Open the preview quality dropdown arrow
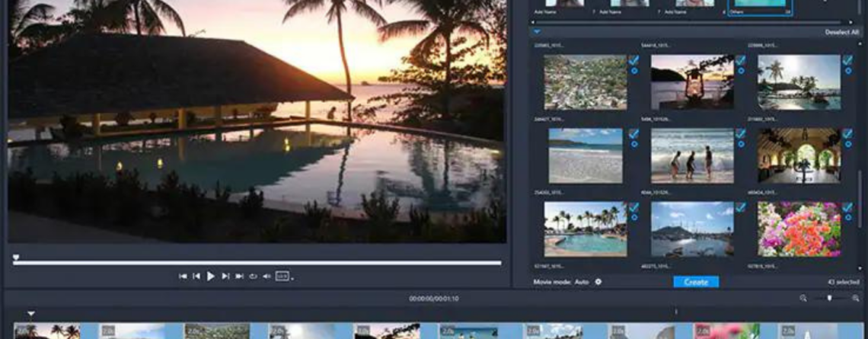868x339 pixels. coord(292,278)
